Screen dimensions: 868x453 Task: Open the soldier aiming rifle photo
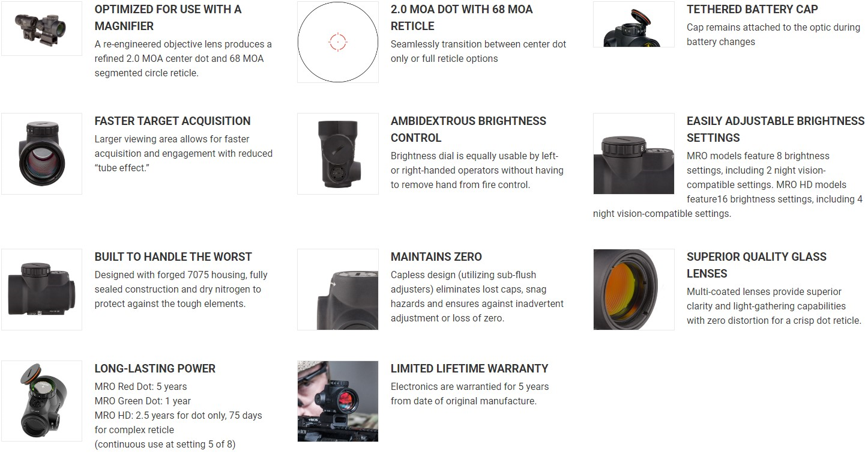[x=338, y=401]
